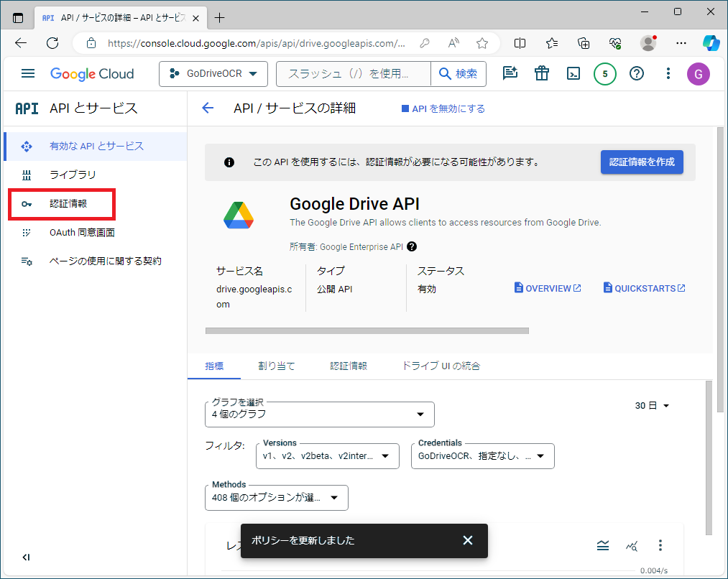Screen dimensions: 728x579
Task: Toggle the chart legend icon
Action: [x=603, y=545]
